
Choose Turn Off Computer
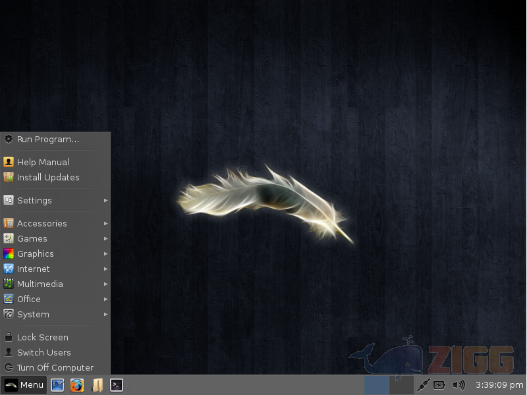tap(55, 367)
